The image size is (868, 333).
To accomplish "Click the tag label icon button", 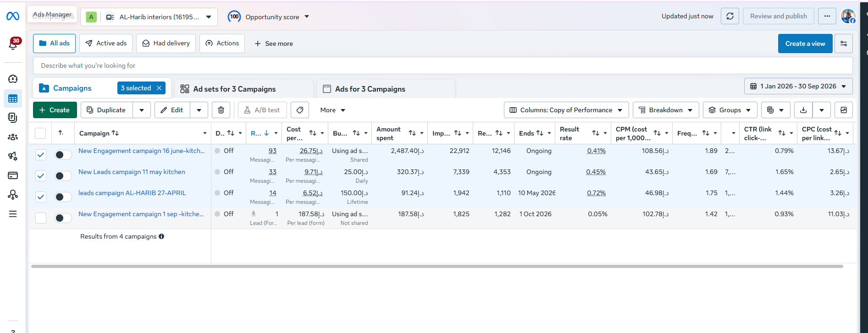I will [300, 110].
